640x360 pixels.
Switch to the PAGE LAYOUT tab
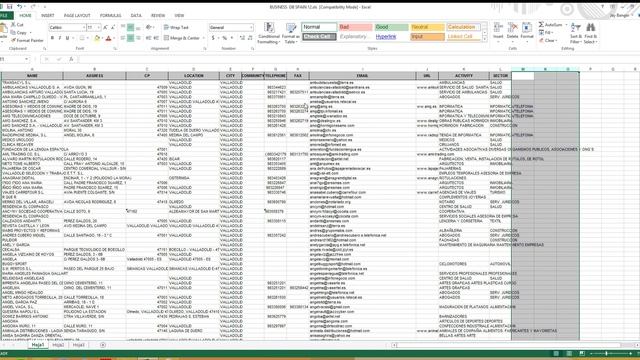(x=77, y=16)
